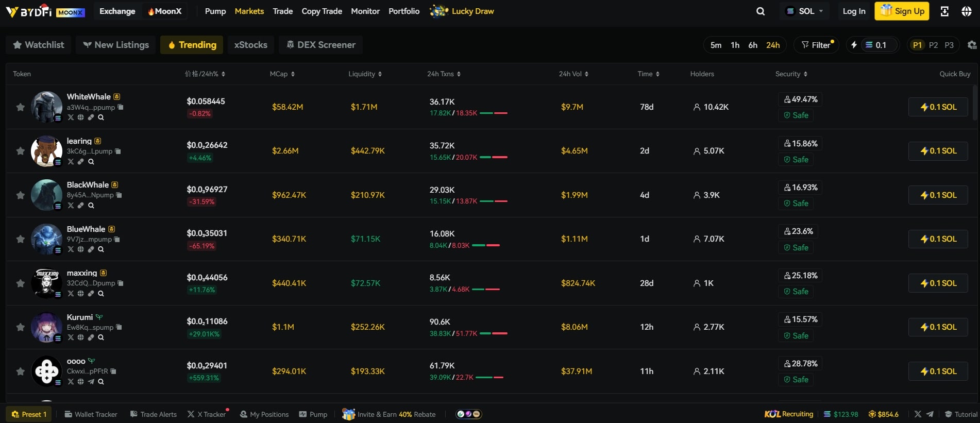This screenshot has width=980, height=423.
Task: Sort by 24h Vol column
Action: click(x=573, y=74)
